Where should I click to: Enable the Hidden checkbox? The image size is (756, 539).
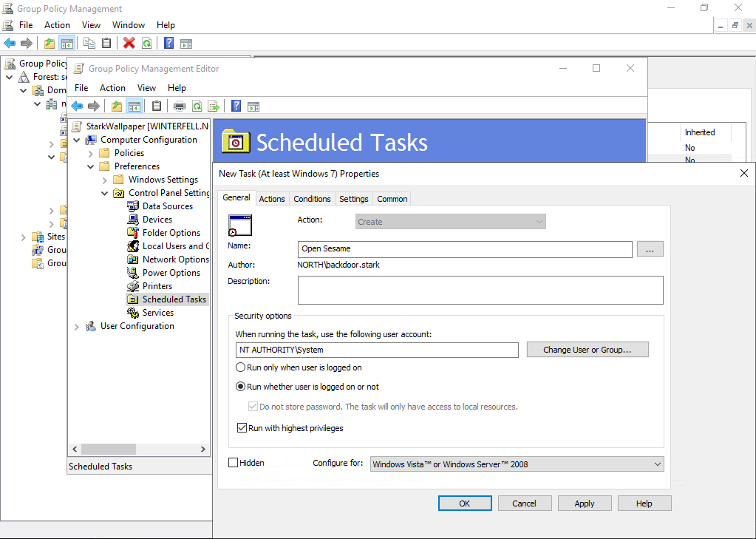[x=234, y=463]
